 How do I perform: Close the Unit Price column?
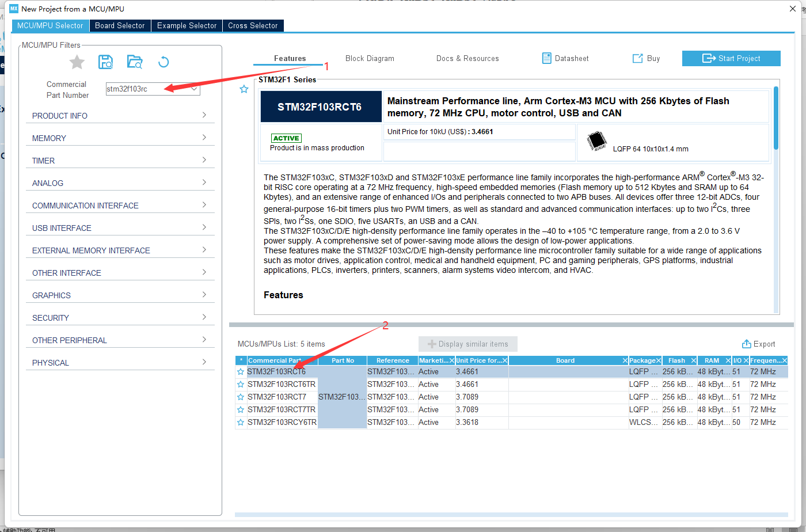pyautogui.click(x=505, y=360)
